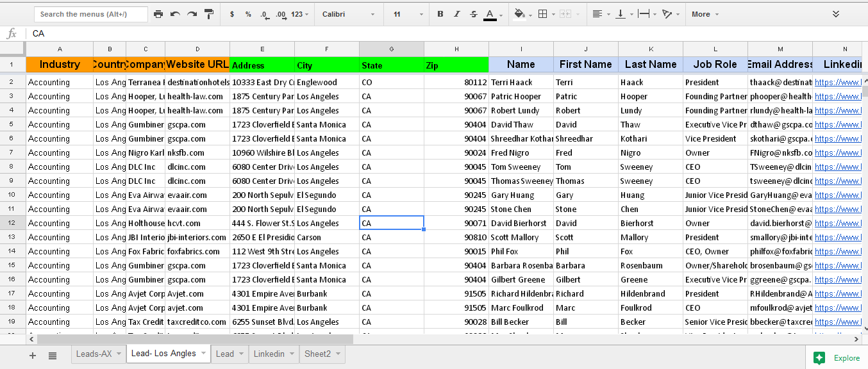Viewport: 868px width, 369px height.
Task: Click the menus search box
Action: click(90, 13)
